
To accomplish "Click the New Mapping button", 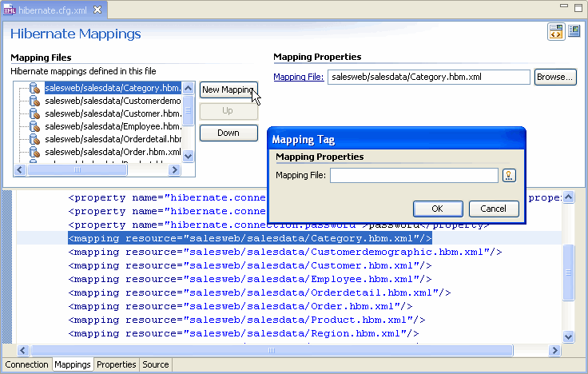I will 228,90.
